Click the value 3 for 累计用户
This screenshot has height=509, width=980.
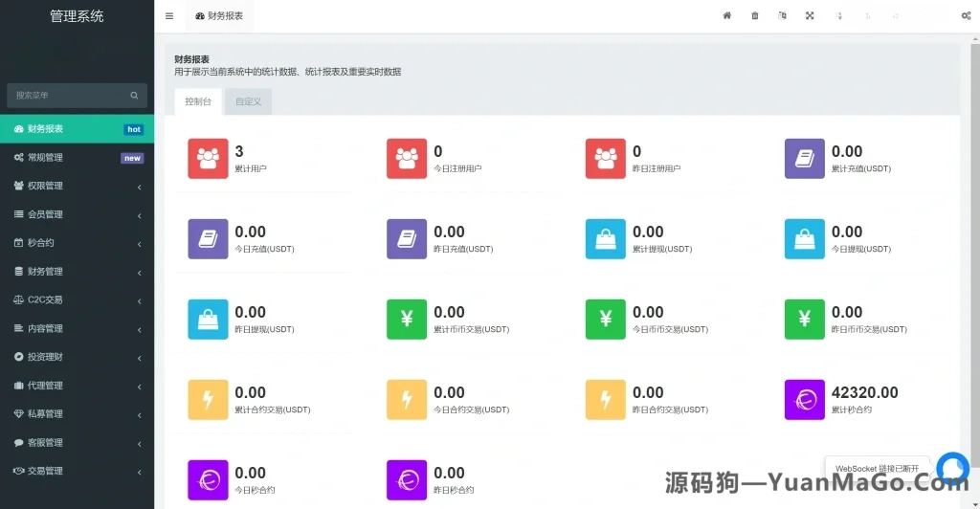click(238, 151)
